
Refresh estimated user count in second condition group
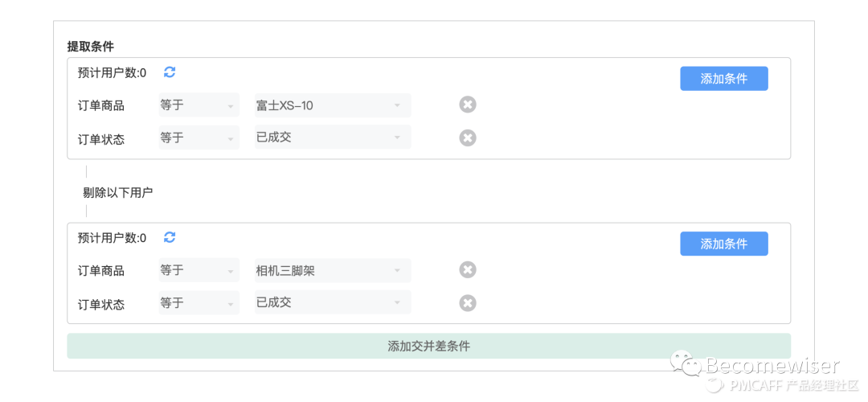pyautogui.click(x=170, y=237)
